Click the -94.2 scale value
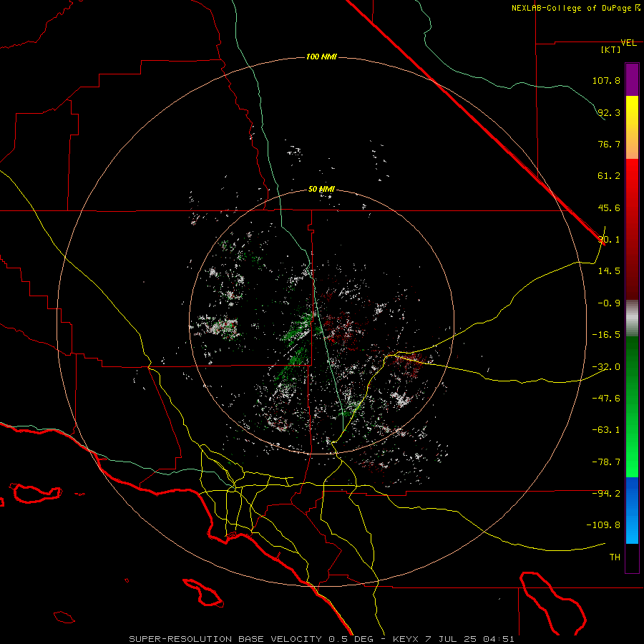Screen dimensions: 644x644 click(x=606, y=493)
